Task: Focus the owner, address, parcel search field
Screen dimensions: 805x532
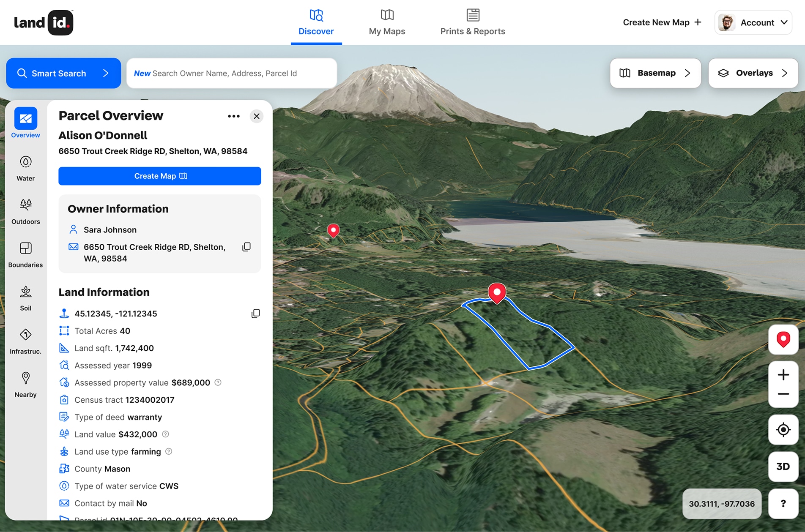Action: [x=232, y=73]
